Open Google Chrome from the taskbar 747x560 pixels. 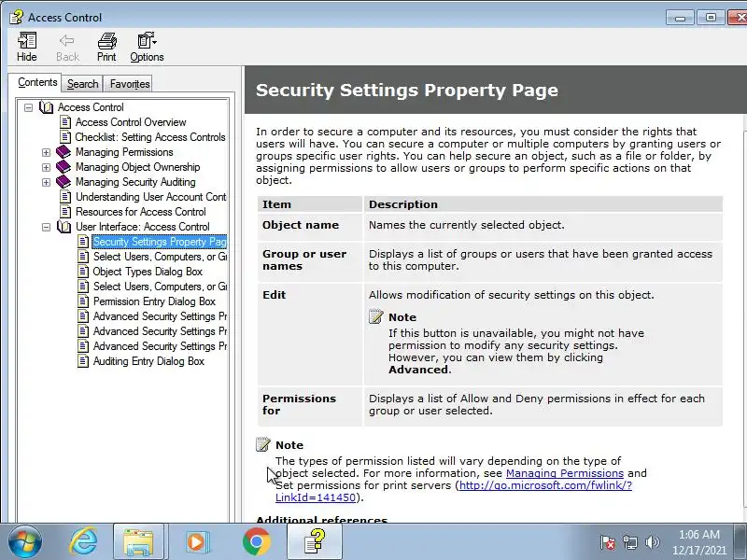256,542
